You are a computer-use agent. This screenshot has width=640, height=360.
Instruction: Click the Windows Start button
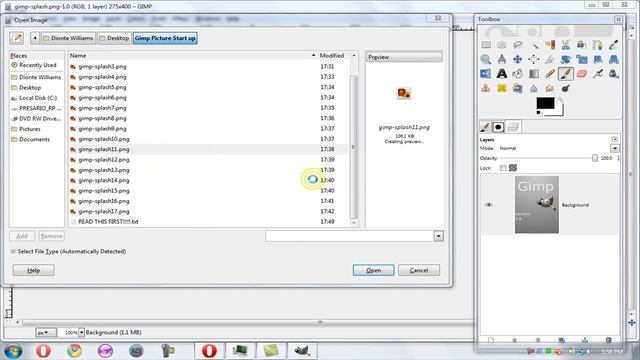(13, 351)
